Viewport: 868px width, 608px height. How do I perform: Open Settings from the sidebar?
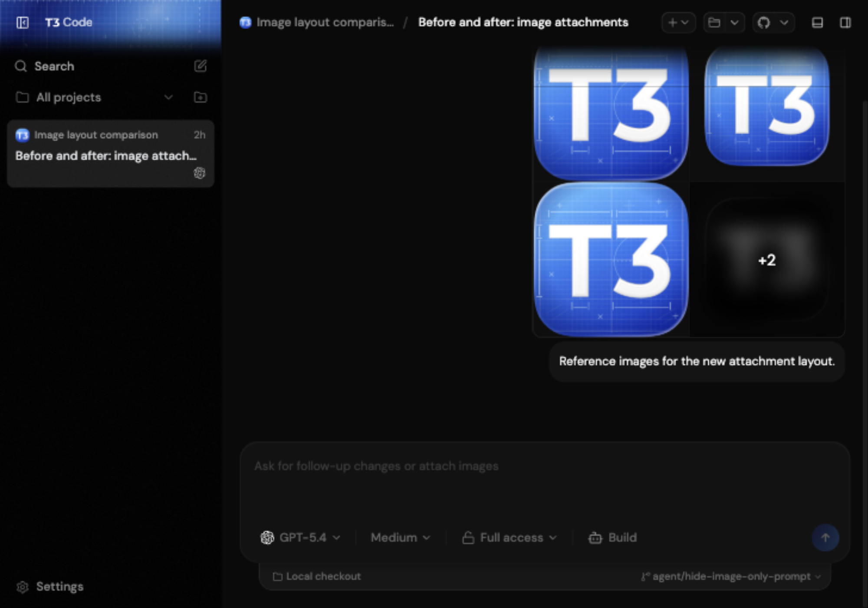[50, 587]
